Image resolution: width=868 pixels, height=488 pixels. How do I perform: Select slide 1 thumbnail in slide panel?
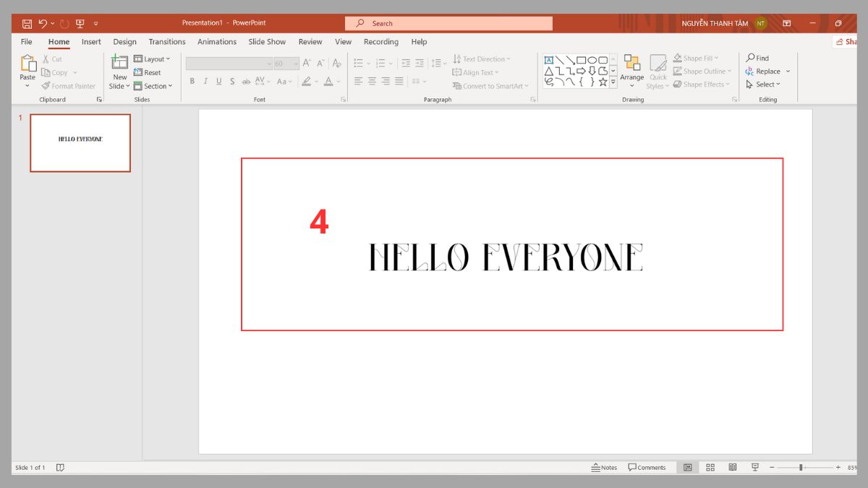click(80, 142)
